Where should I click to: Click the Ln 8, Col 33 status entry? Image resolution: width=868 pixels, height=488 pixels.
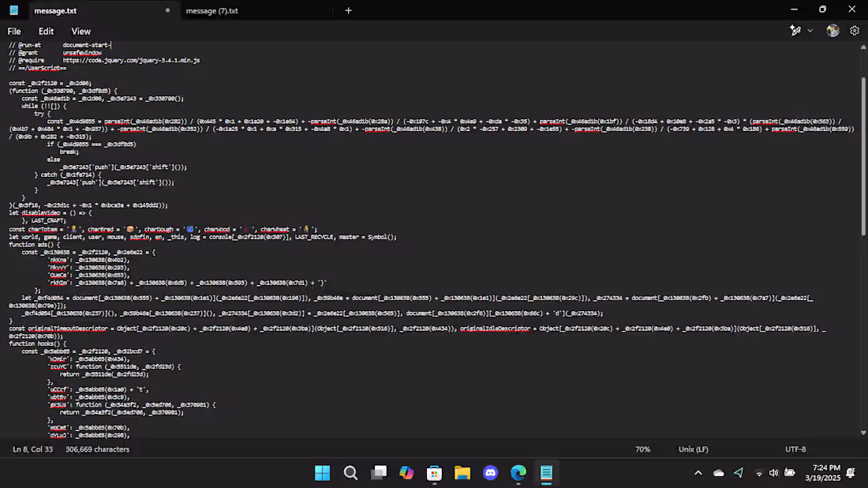32,449
